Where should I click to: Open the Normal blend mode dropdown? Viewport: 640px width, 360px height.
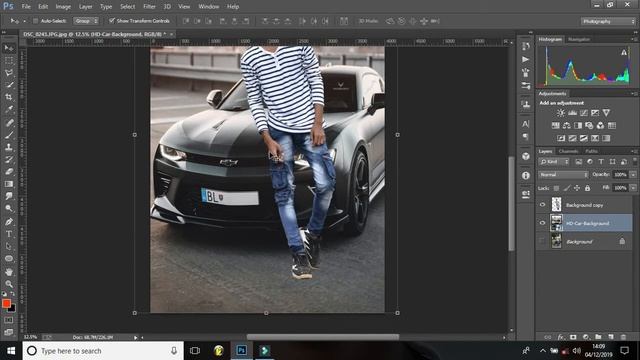coord(563,175)
